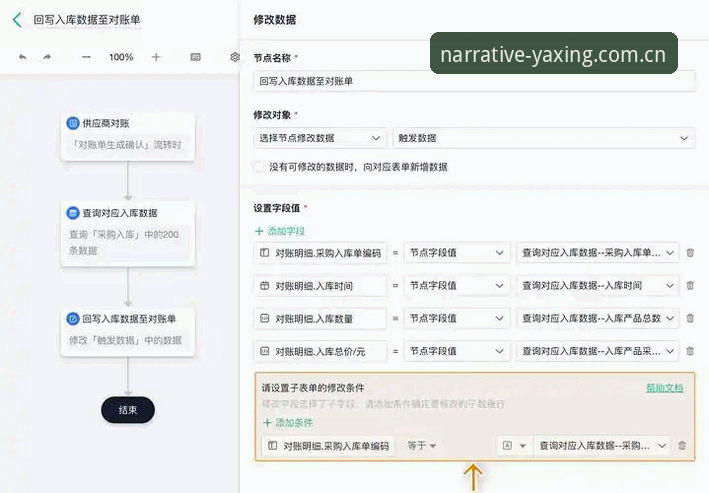Open keyboard shortcuts icon in toolbar

pyautogui.click(x=195, y=57)
